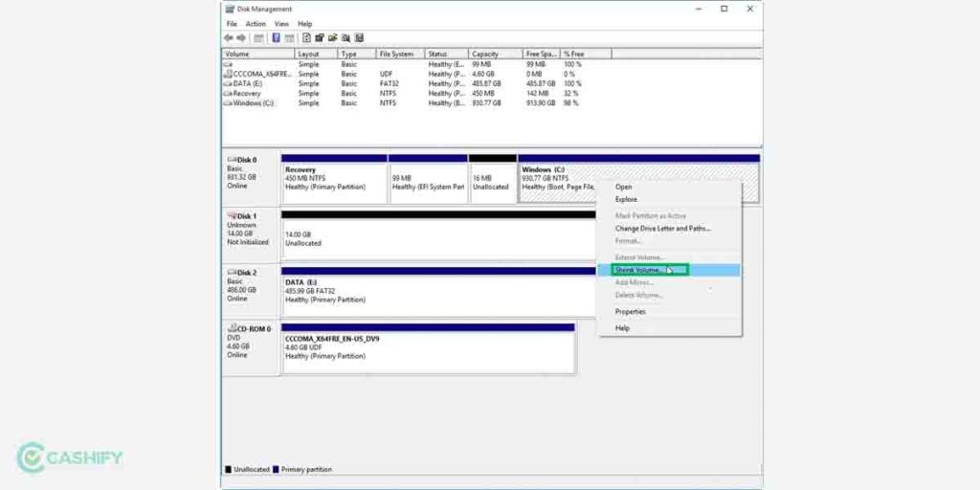The image size is (980, 490).
Task: Click the drive icon beside Recovery in volume list
Action: [228, 93]
